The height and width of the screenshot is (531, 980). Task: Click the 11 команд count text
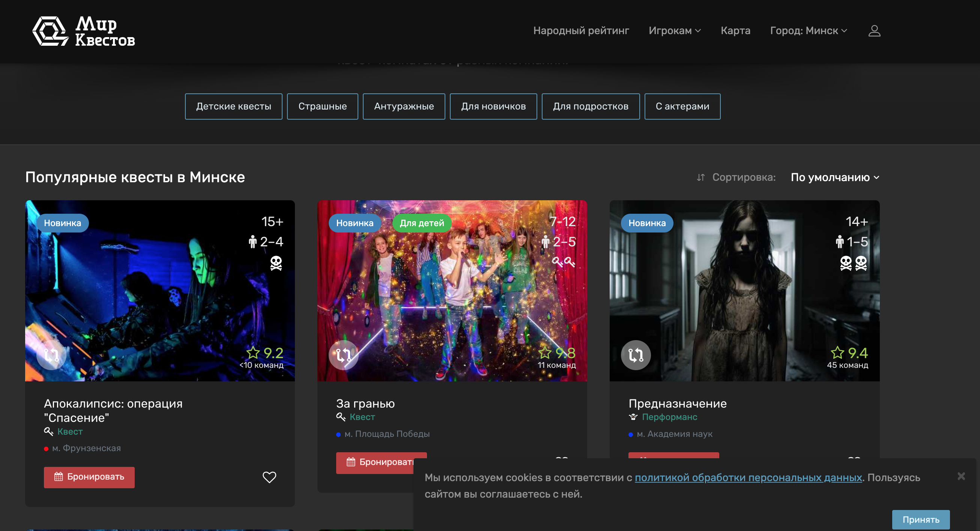tap(556, 365)
